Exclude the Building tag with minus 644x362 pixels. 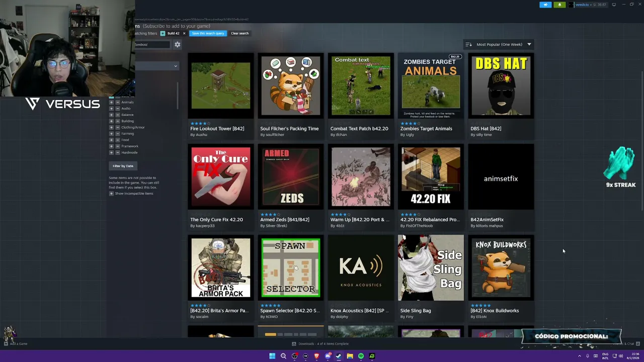pos(118,121)
